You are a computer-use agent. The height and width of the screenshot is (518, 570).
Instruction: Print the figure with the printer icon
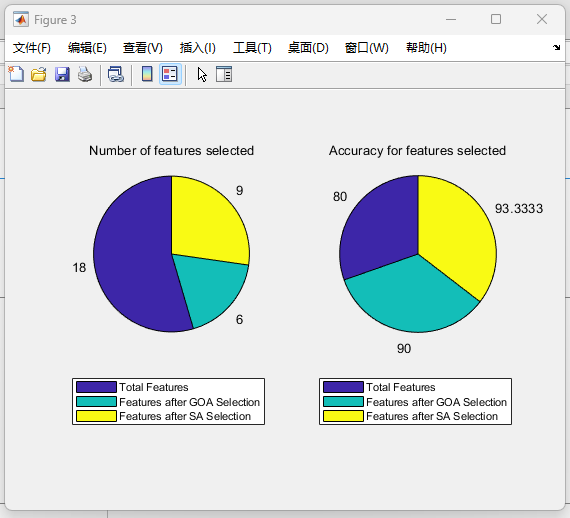click(85, 74)
